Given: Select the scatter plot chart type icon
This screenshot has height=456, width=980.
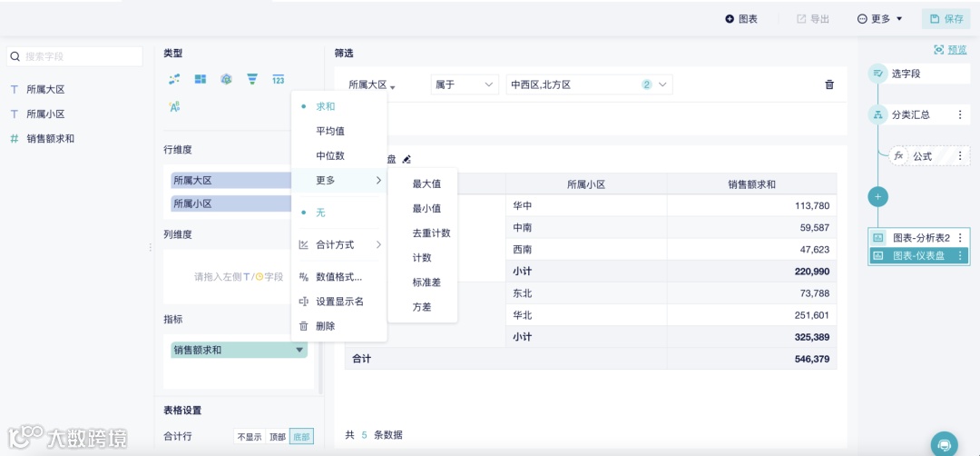Looking at the screenshot, I should pos(174,79).
